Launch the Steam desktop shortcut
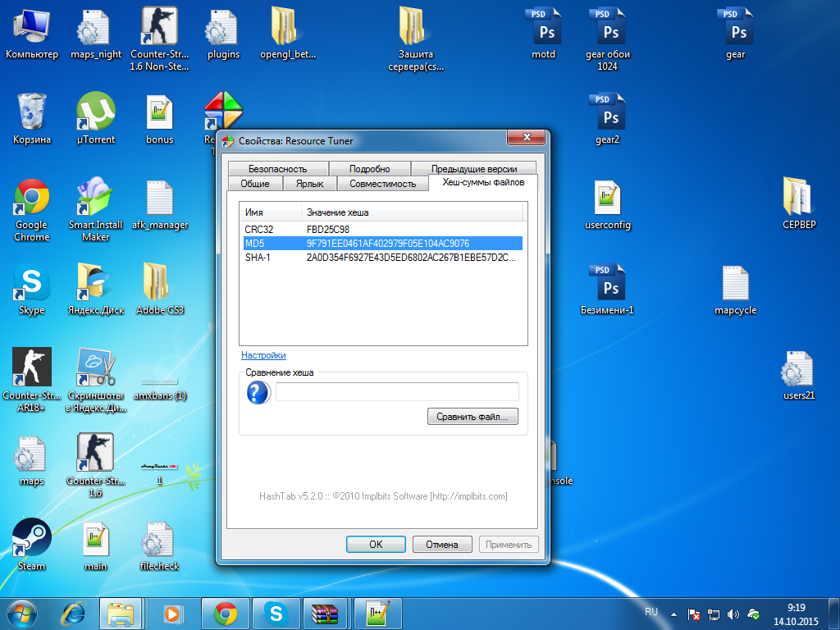 click(x=32, y=545)
